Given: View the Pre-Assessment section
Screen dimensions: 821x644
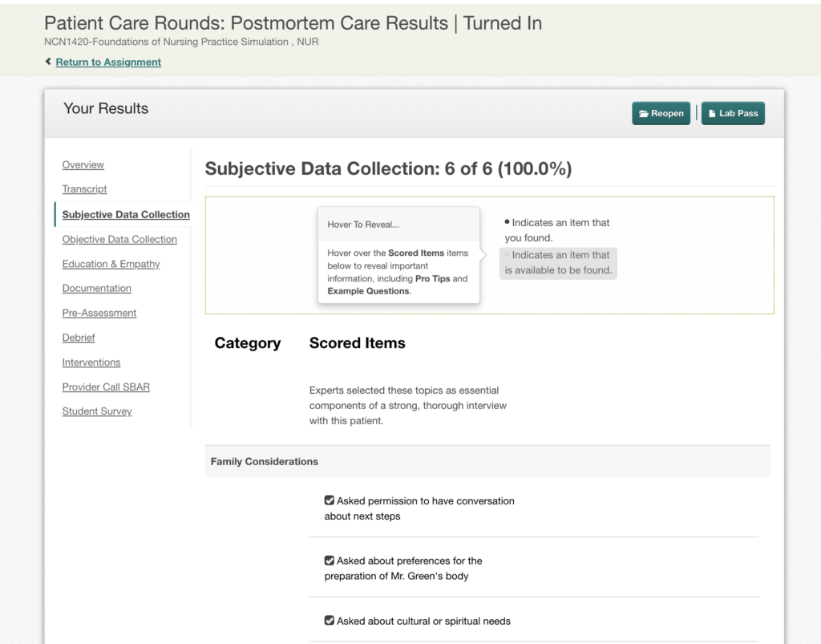Looking at the screenshot, I should tap(99, 313).
